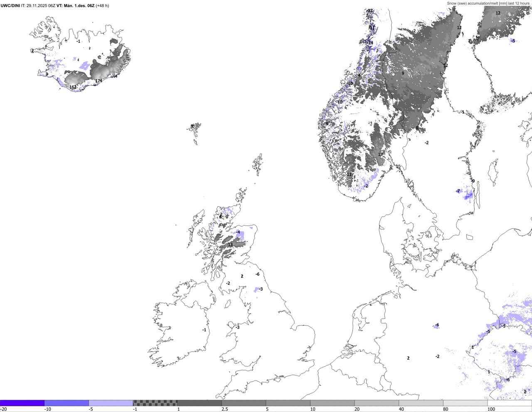This screenshot has width=532, height=412.
Task: Click the grey 5 to 10 legend swatch
Action: click(x=288, y=403)
